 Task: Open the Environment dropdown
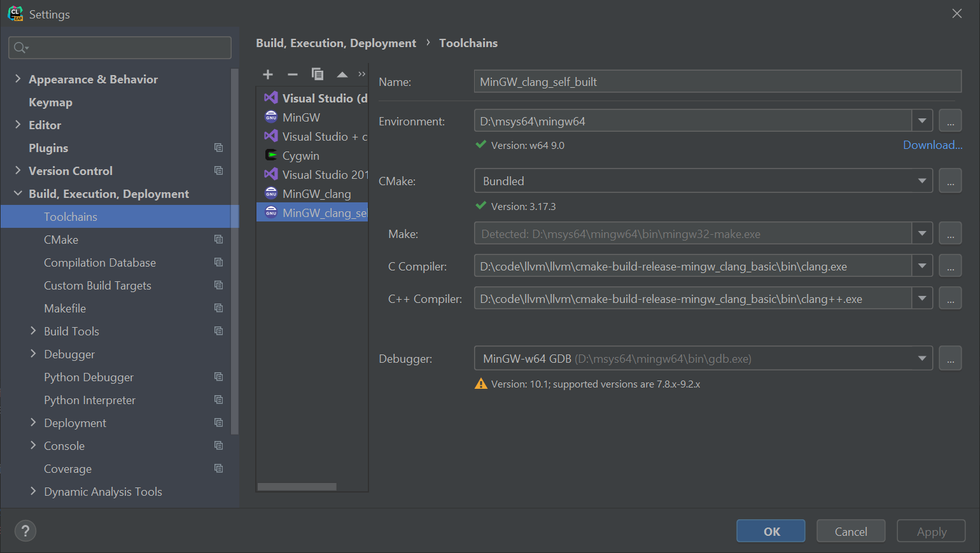click(x=922, y=120)
